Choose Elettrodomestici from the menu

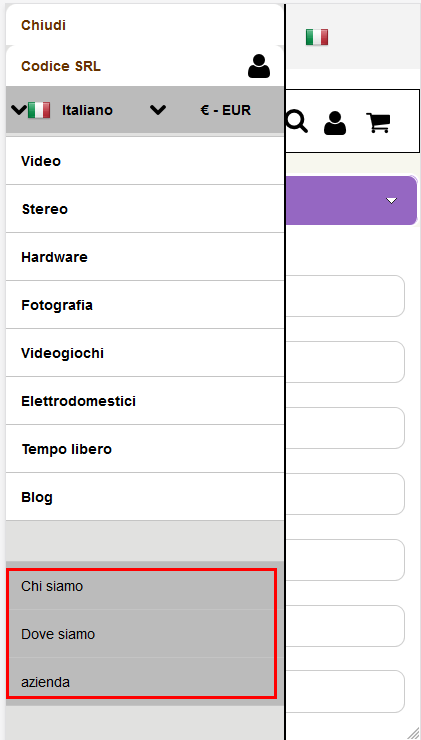(x=145, y=401)
